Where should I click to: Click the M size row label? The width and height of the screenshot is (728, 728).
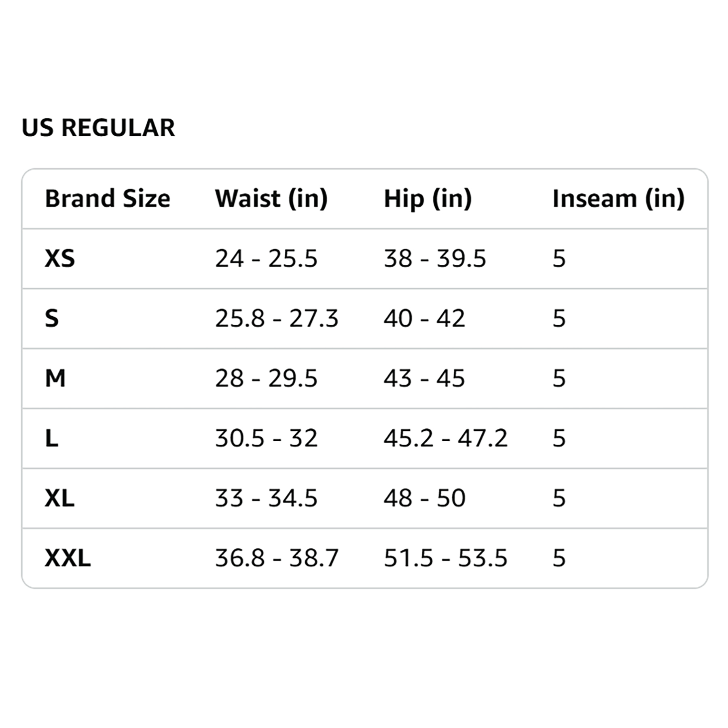click(x=55, y=378)
